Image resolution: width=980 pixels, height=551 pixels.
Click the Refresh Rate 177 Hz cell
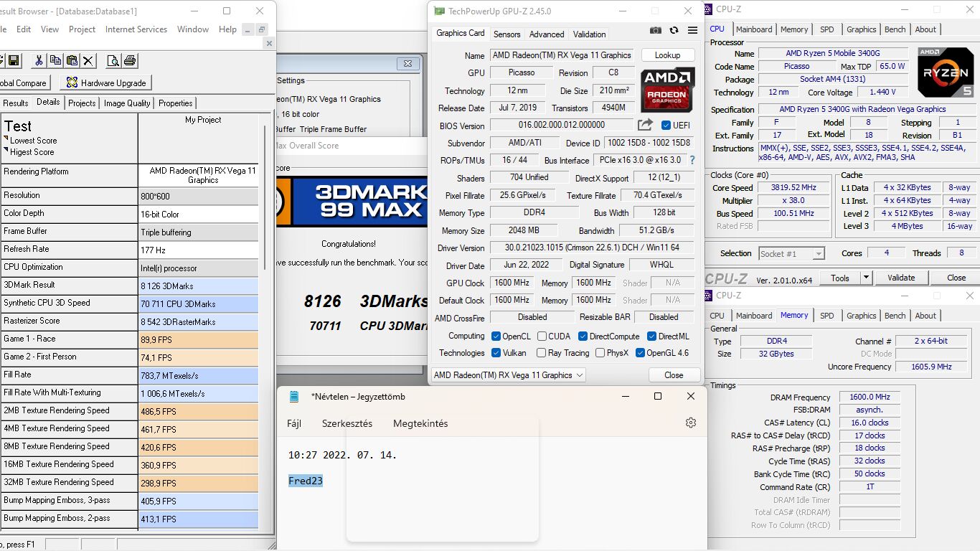198,250
